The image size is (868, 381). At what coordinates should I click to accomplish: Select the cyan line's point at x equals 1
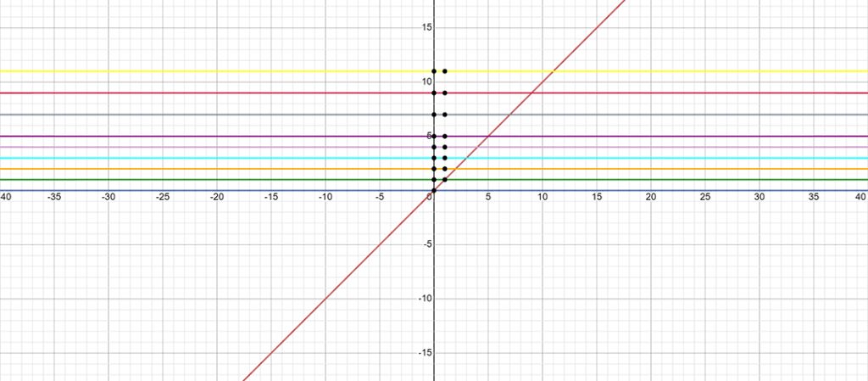click(444, 158)
